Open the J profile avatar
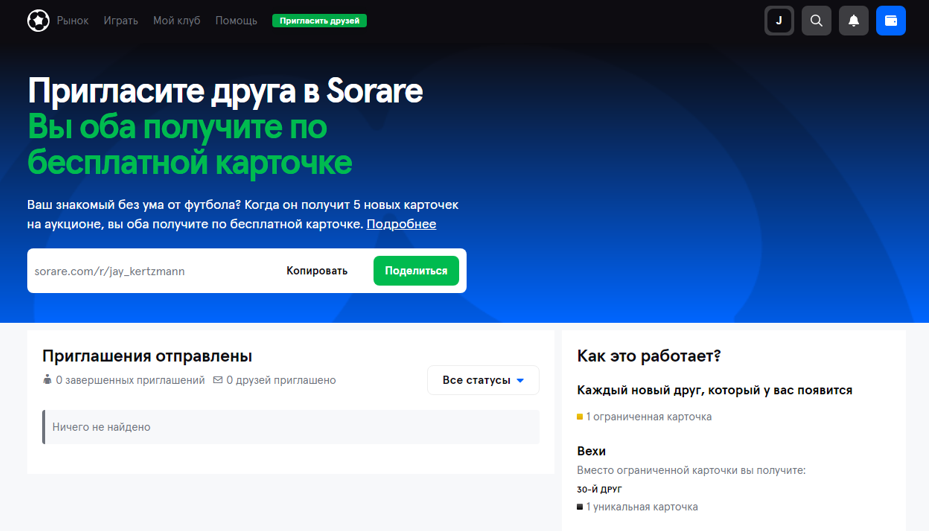 [x=779, y=21]
